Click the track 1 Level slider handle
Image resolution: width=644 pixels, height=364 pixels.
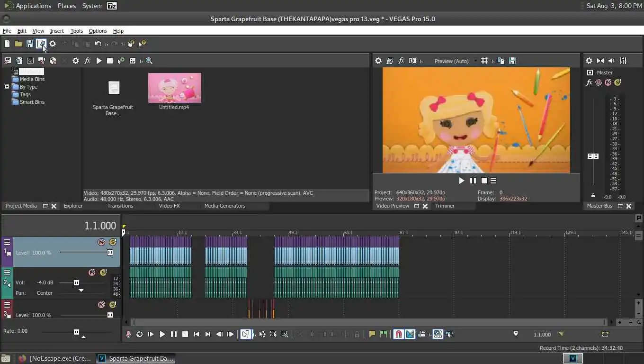110,253
